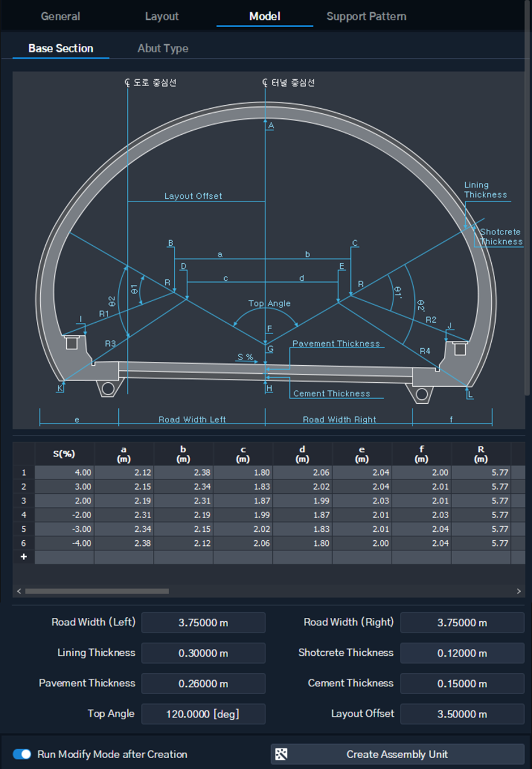Select the a (m) column header
Viewport: 532px width, 769px height.
(124, 454)
